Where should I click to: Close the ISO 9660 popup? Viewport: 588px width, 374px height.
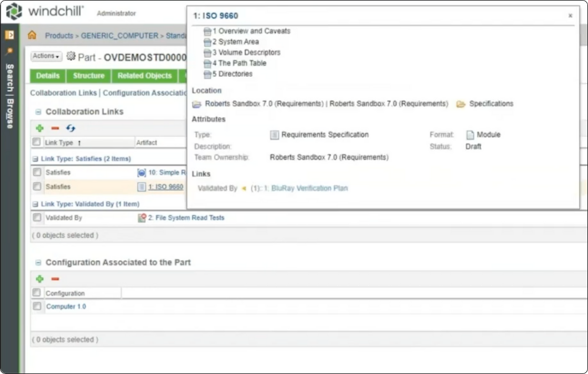pos(570,15)
